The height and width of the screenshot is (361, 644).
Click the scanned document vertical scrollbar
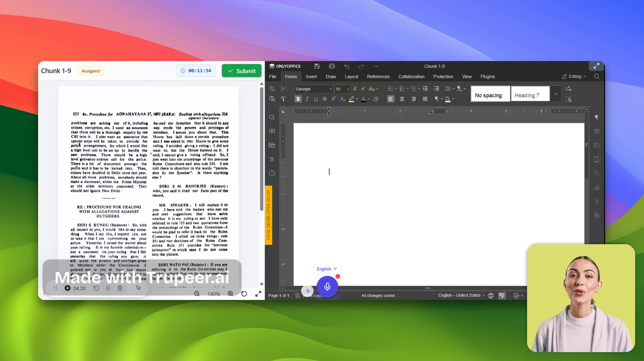[x=261, y=149]
